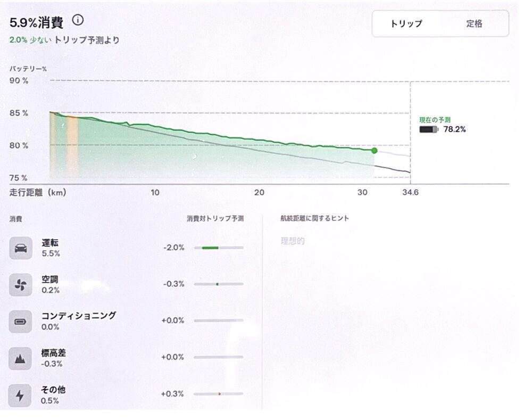Viewport: 532px width, 419px height.
Task: Adjust the 運転 prediction slider
Action: (220, 248)
